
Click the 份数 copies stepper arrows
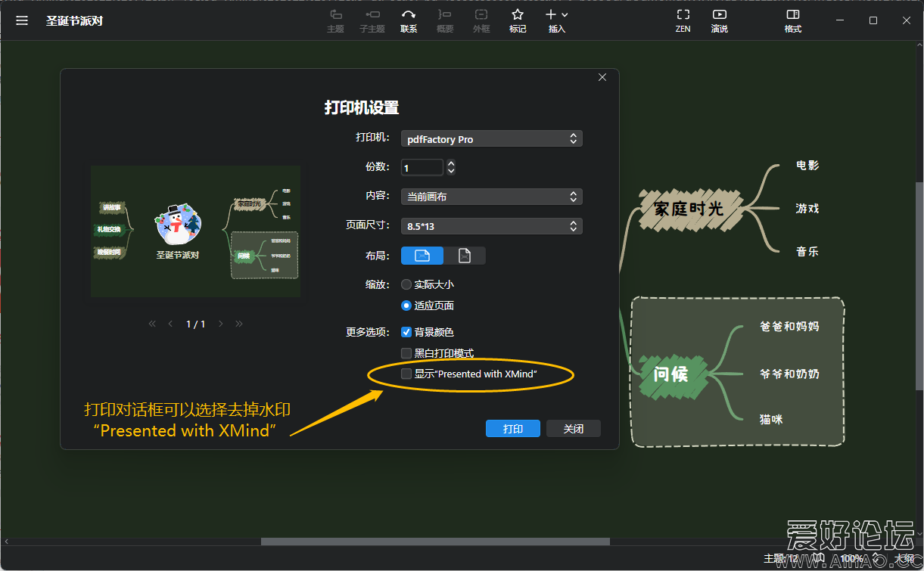point(451,168)
